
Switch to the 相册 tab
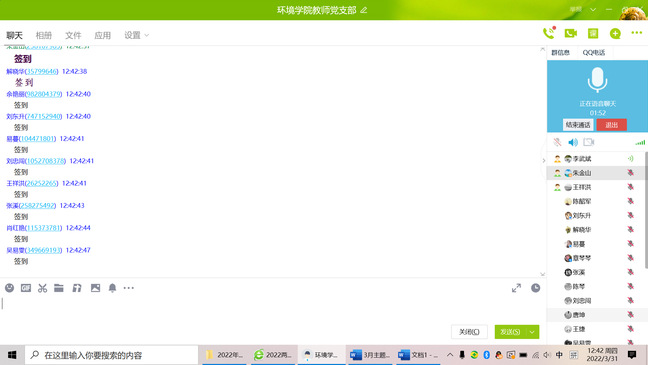[44, 35]
